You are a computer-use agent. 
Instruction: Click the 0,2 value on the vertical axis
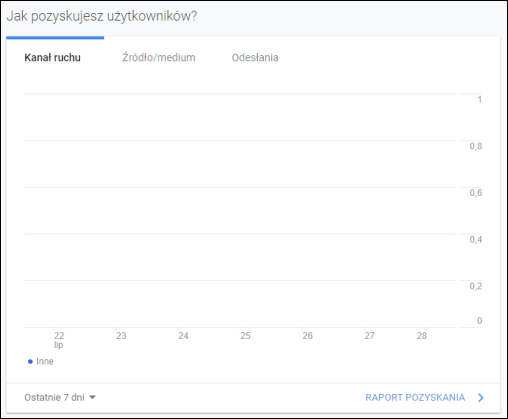tap(476, 286)
